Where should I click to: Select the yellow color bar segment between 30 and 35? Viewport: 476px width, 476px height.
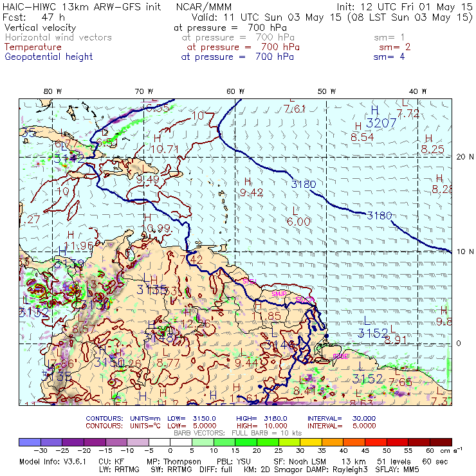(311, 442)
